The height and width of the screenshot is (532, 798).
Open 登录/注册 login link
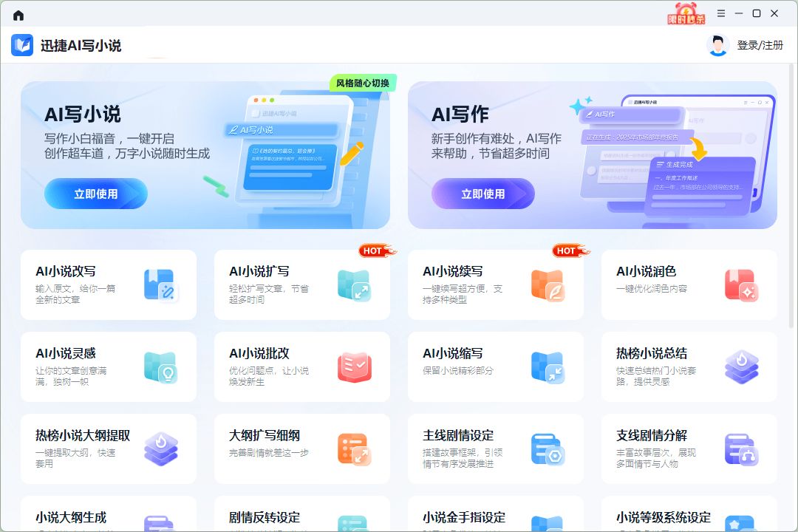click(x=760, y=45)
